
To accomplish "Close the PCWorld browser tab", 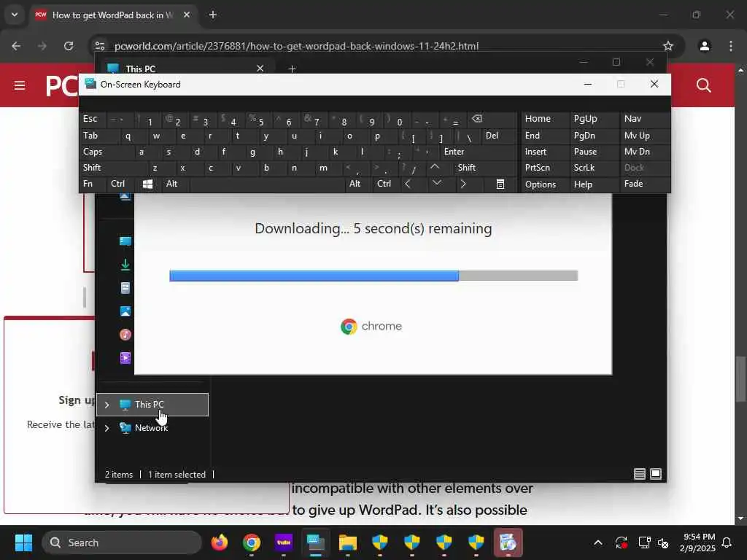I will pos(187,15).
